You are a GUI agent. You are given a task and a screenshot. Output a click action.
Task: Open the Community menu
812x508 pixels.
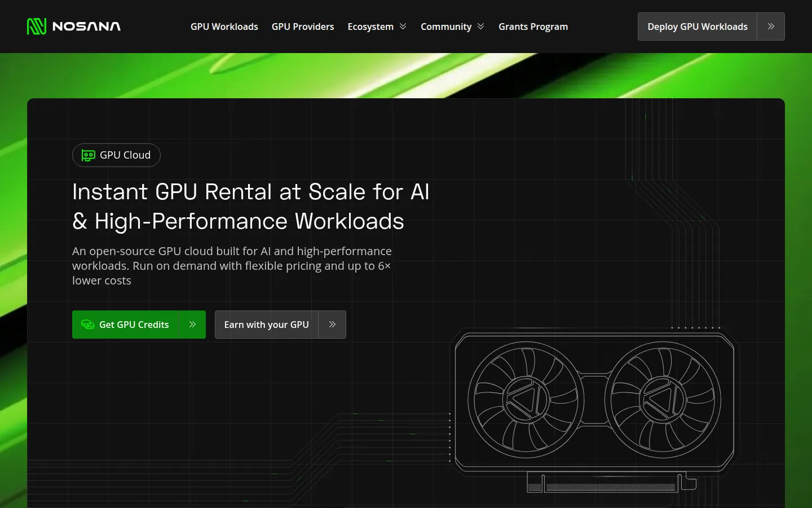click(452, 27)
